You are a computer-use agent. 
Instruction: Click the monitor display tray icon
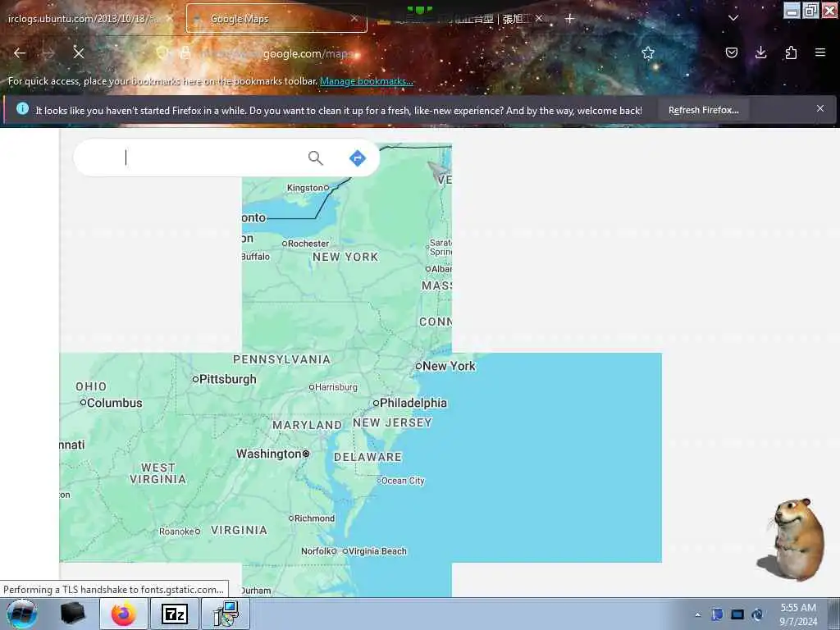[x=737, y=614]
